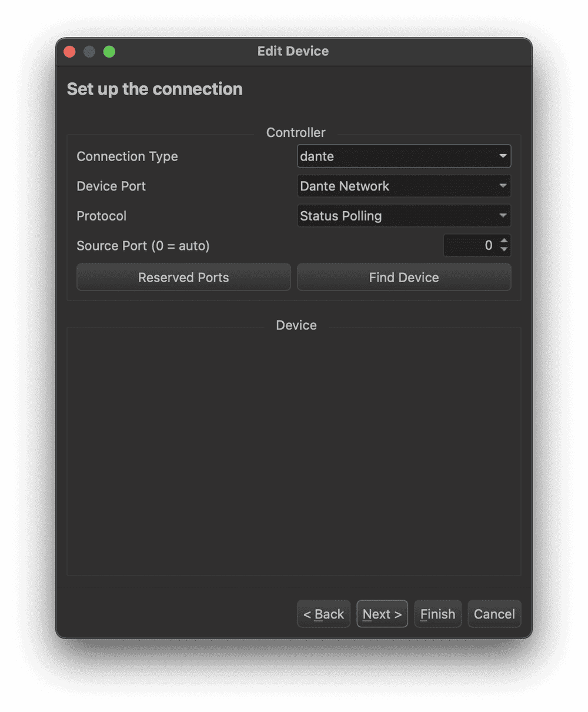Click into the Source Port number field

(470, 246)
